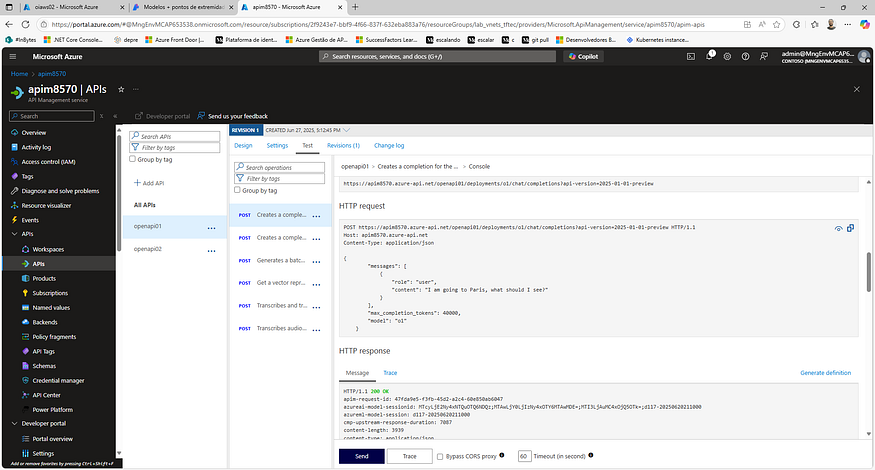Image resolution: width=875 pixels, height=470 pixels.
Task: Switch to the Revisions (1) tab
Action: tap(343, 146)
